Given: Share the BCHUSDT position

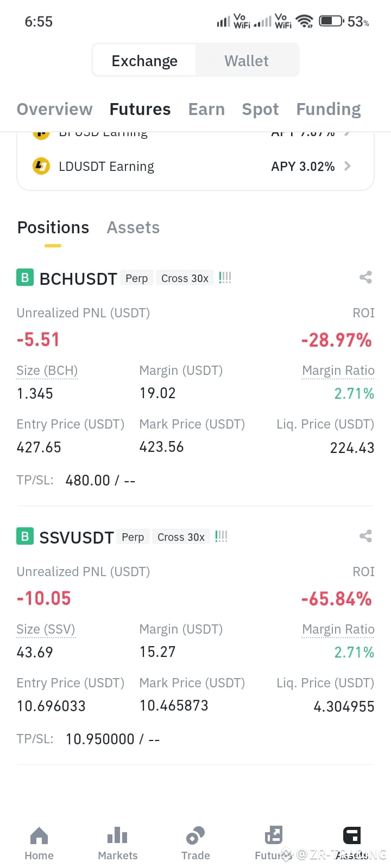Looking at the screenshot, I should [365, 277].
